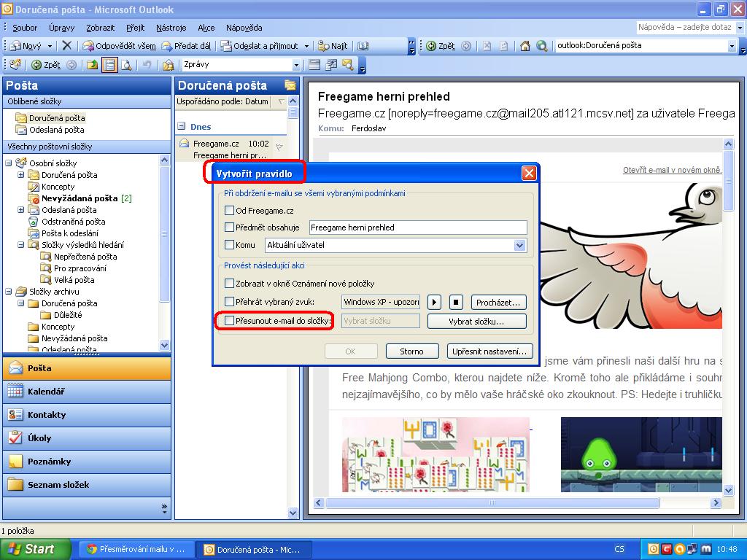Check Přehrát vybraný zvuk option
The width and height of the screenshot is (747, 560).
coord(229,301)
